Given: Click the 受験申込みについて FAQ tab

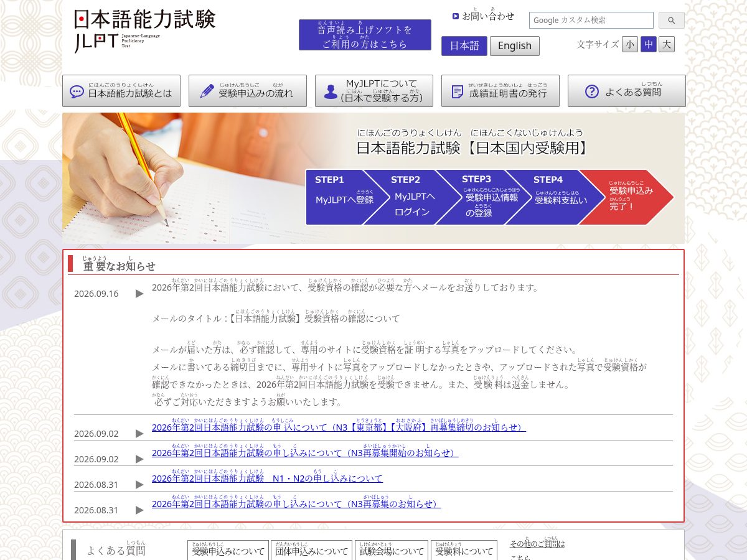Looking at the screenshot, I should pyautogui.click(x=228, y=550).
